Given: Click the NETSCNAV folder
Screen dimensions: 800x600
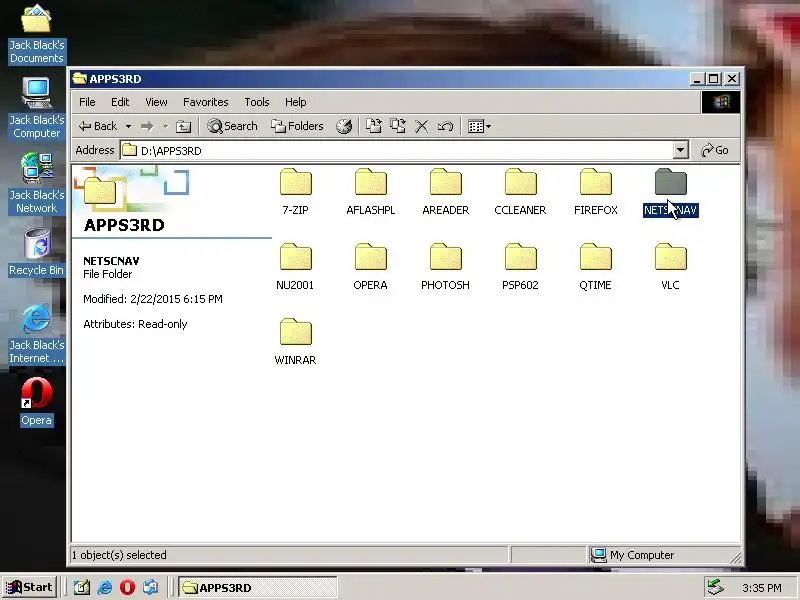Looking at the screenshot, I should (670, 191).
